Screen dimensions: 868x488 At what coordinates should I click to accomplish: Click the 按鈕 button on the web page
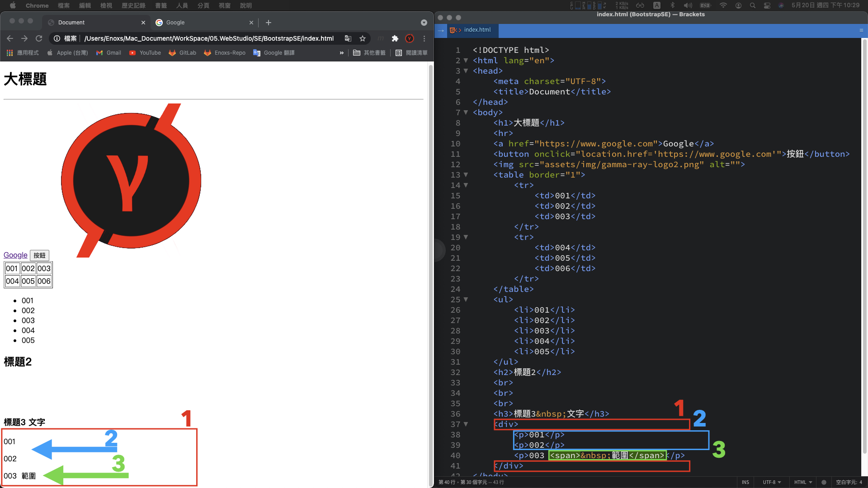pos(39,255)
